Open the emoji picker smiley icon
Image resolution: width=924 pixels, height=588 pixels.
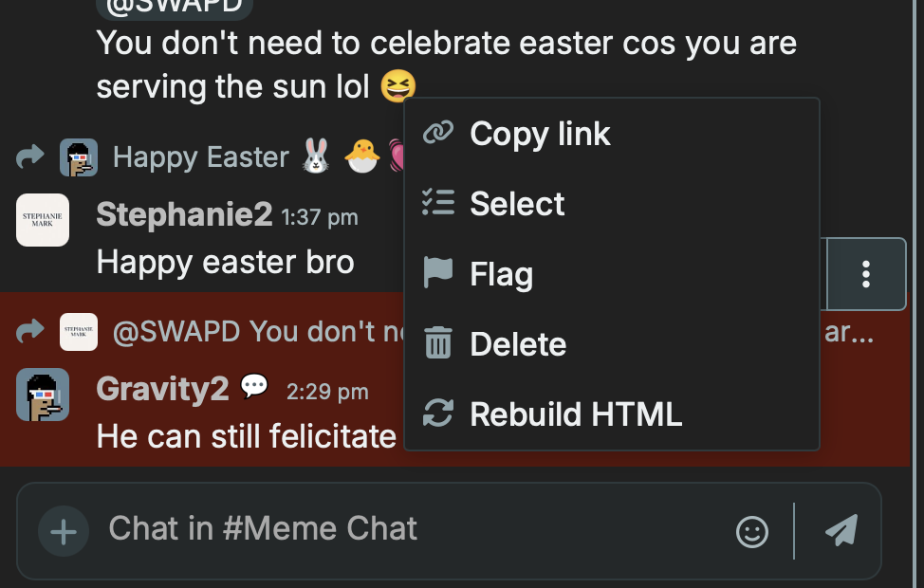click(752, 531)
